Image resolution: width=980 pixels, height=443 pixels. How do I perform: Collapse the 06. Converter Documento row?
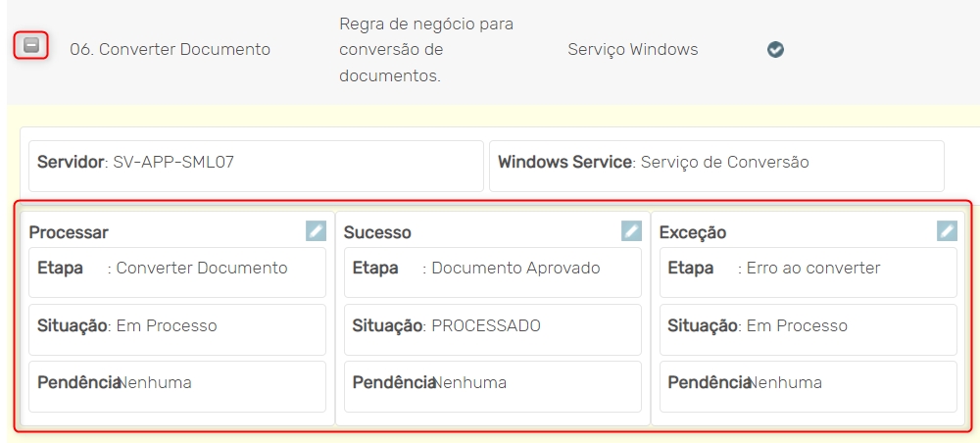tap(31, 45)
